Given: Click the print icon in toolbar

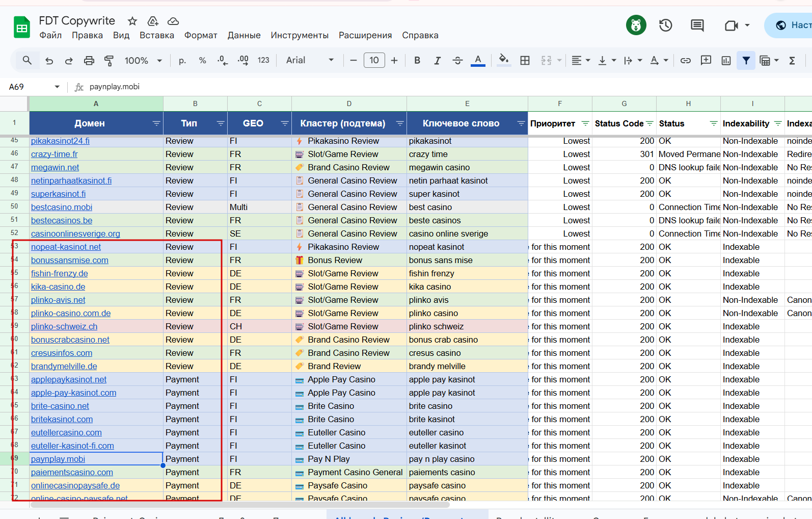Looking at the screenshot, I should 89,61.
